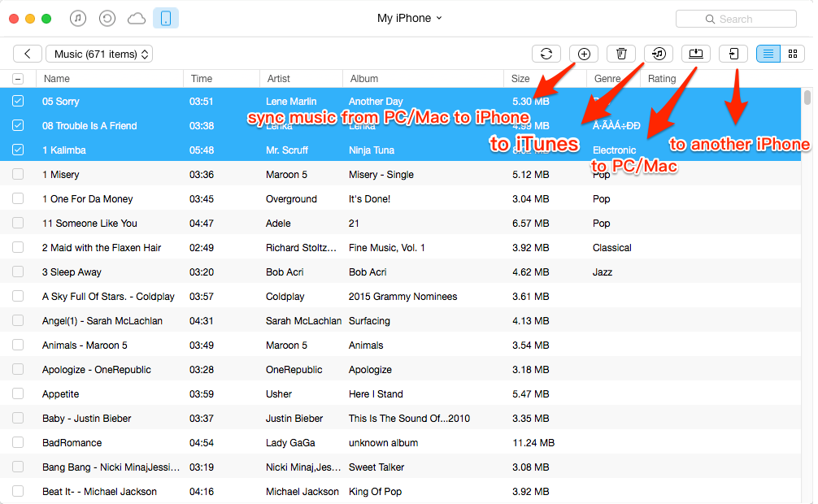Click the artist Adele
818x504 pixels.
[x=278, y=224]
